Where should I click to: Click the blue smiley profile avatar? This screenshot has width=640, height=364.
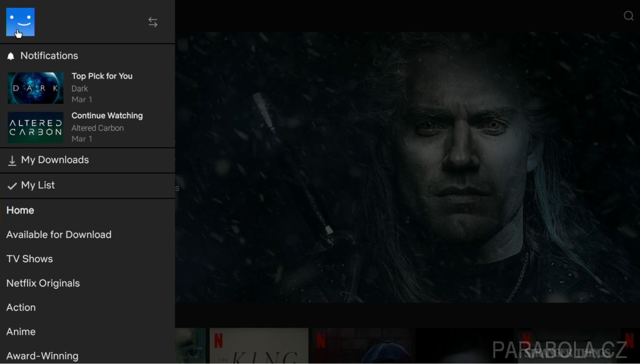tap(20, 22)
